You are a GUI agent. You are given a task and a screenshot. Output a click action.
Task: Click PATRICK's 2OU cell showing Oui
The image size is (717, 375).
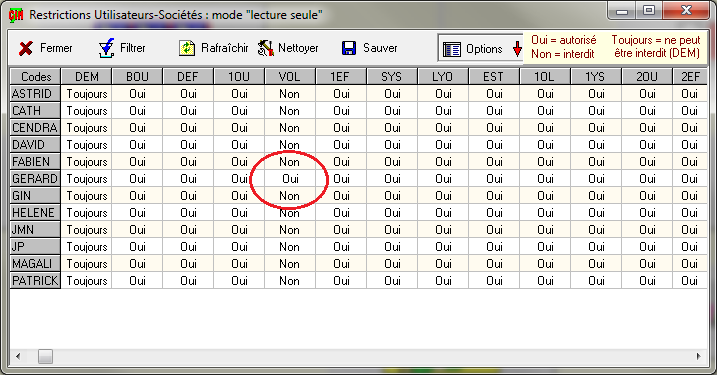coord(647,280)
